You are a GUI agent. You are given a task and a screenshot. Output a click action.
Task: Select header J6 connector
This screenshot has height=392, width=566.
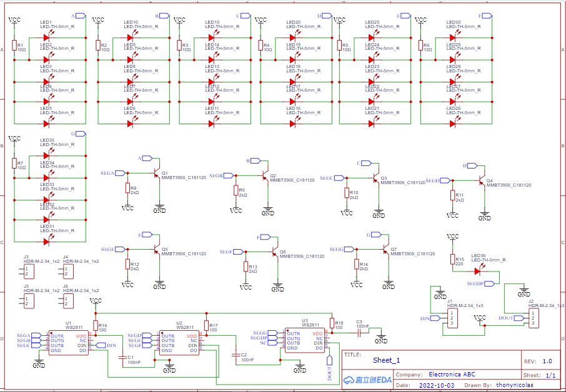(x=69, y=301)
